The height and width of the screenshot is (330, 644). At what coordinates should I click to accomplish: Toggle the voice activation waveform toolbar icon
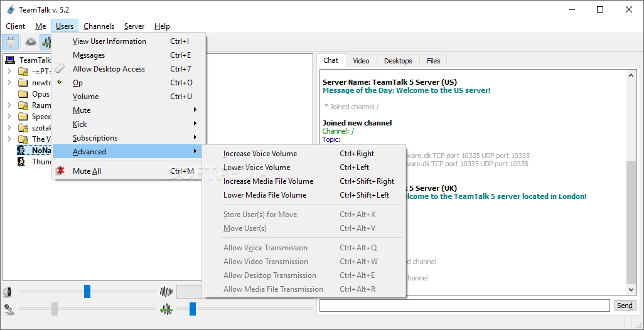[x=46, y=42]
